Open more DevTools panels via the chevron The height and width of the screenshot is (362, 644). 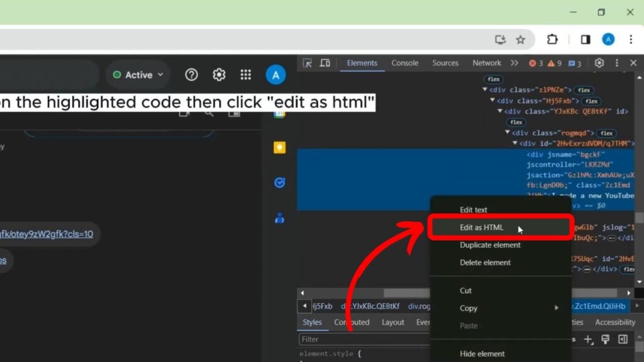pos(514,63)
